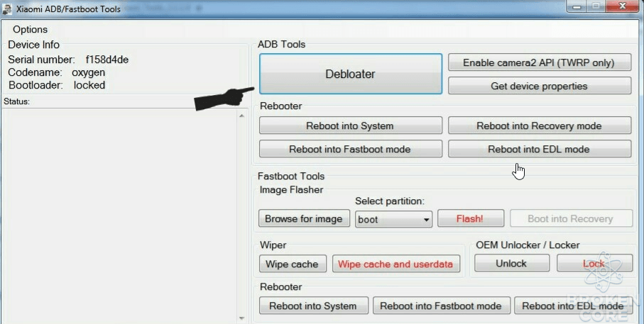Minimize the Xiaomi ADB/Fastboot Tools window
Viewport: 644px width, 324px height.
(x=578, y=6)
